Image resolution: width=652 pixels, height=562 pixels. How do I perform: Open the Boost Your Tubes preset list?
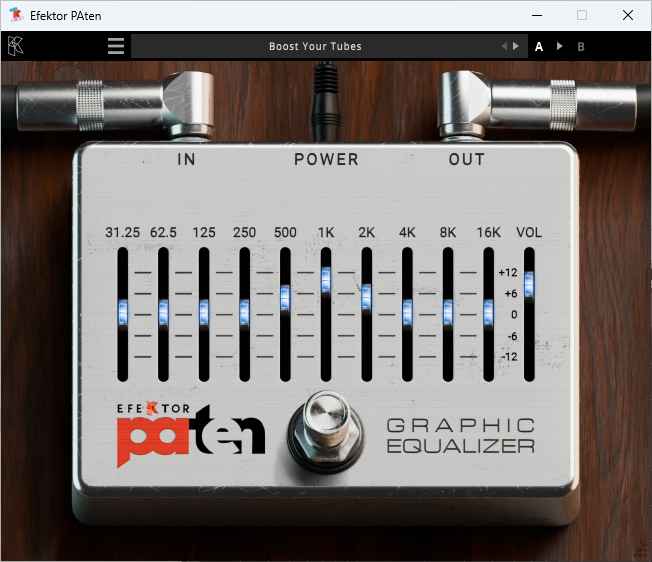coord(315,46)
